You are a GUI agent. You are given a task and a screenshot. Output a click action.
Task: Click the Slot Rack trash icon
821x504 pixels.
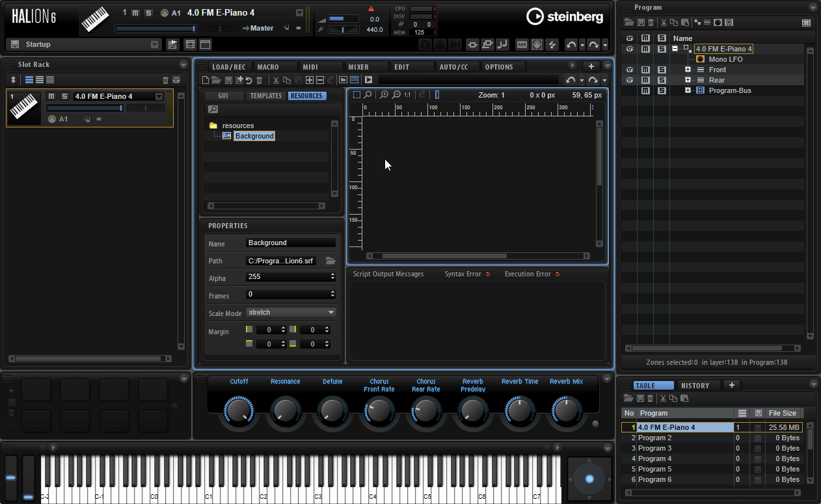pos(165,80)
